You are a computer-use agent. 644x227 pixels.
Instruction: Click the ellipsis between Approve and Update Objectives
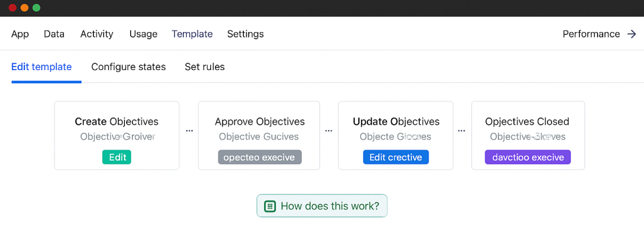(x=329, y=131)
